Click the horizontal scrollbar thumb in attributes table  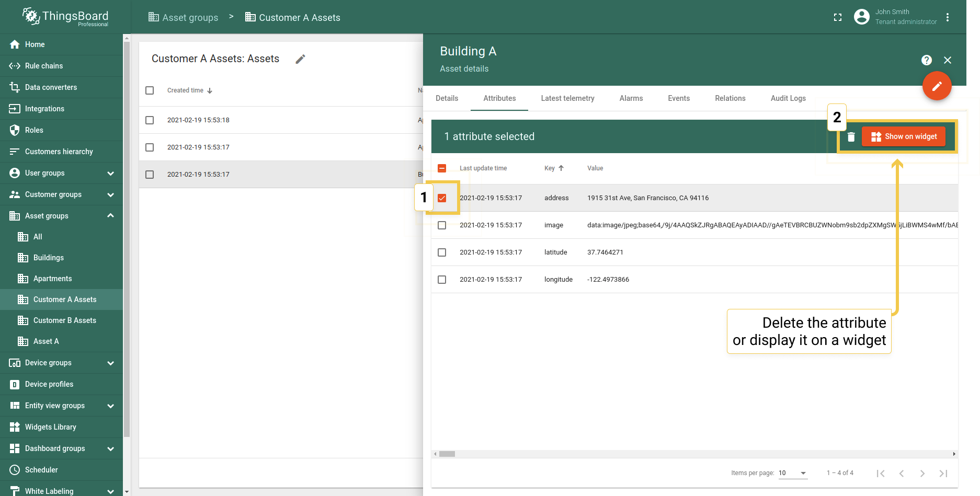click(447, 454)
